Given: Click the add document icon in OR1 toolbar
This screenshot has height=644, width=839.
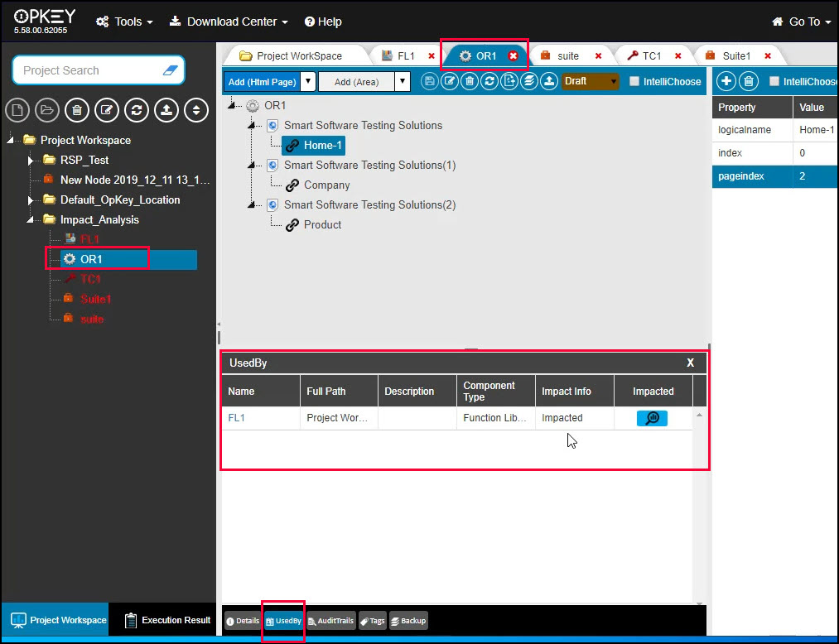Looking at the screenshot, I should click(x=509, y=81).
